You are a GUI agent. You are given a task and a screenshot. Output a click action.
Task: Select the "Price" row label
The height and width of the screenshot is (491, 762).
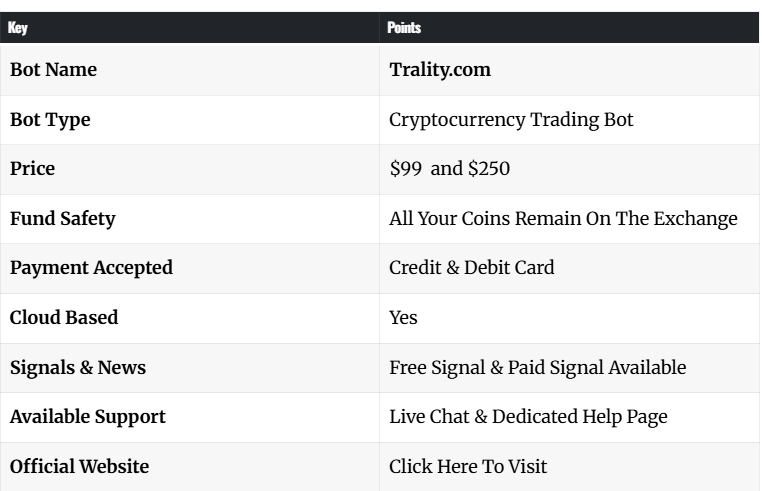pyautogui.click(x=32, y=169)
